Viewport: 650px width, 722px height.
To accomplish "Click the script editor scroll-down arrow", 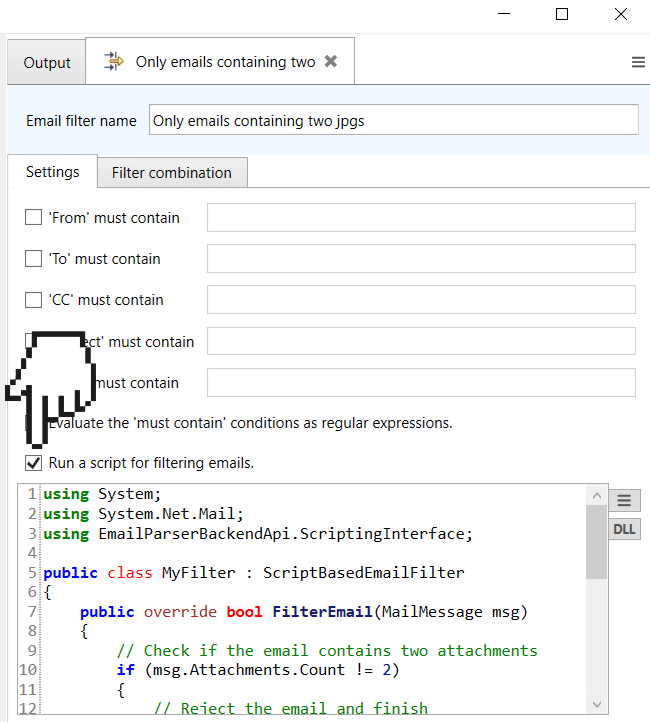I will (x=597, y=704).
